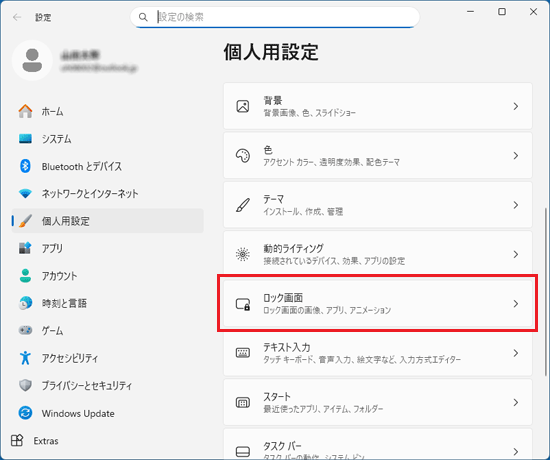Open 時刻と言語 settings
The width and height of the screenshot is (550, 460).
tap(107, 303)
